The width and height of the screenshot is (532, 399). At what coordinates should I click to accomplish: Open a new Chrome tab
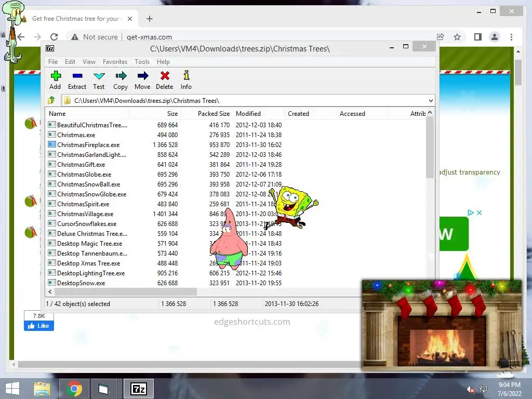pyautogui.click(x=150, y=19)
